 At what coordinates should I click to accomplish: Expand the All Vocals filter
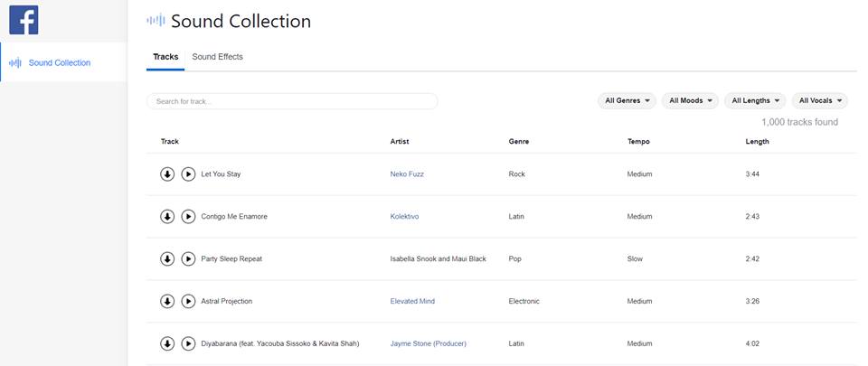click(x=820, y=100)
